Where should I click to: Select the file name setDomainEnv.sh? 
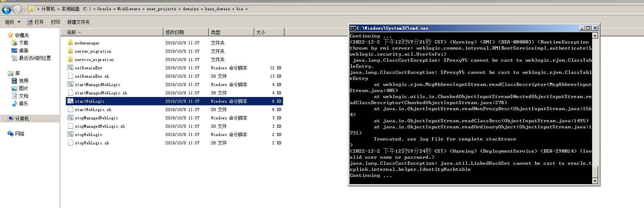tap(92, 76)
